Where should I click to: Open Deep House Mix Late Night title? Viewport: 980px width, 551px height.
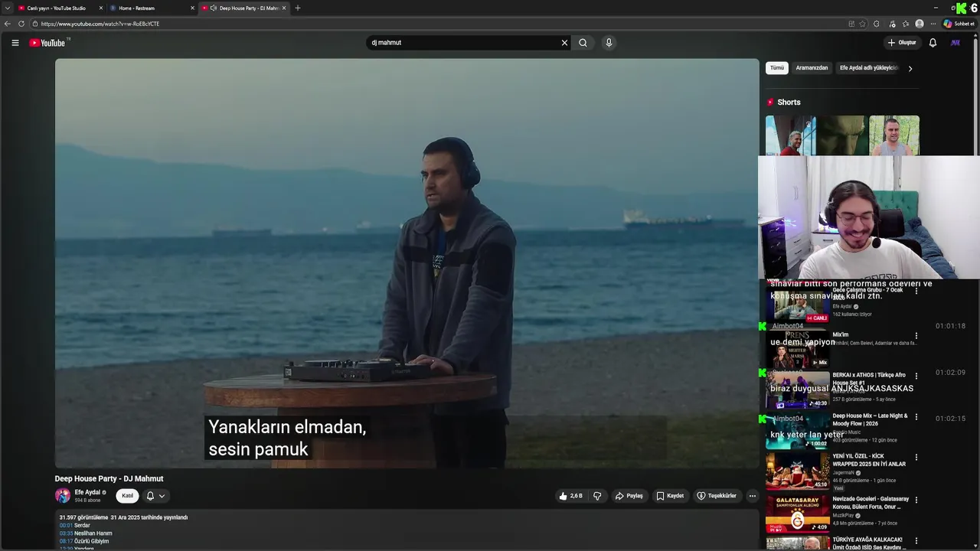pyautogui.click(x=871, y=419)
